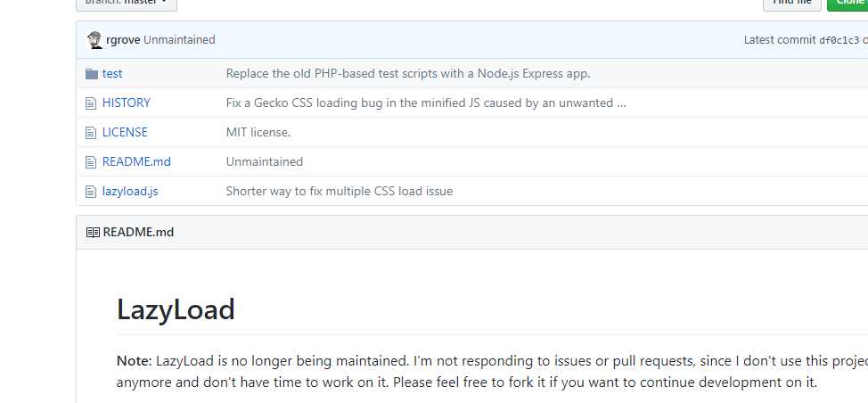Click the Find file button
This screenshot has width=868, height=403.
[x=791, y=3]
